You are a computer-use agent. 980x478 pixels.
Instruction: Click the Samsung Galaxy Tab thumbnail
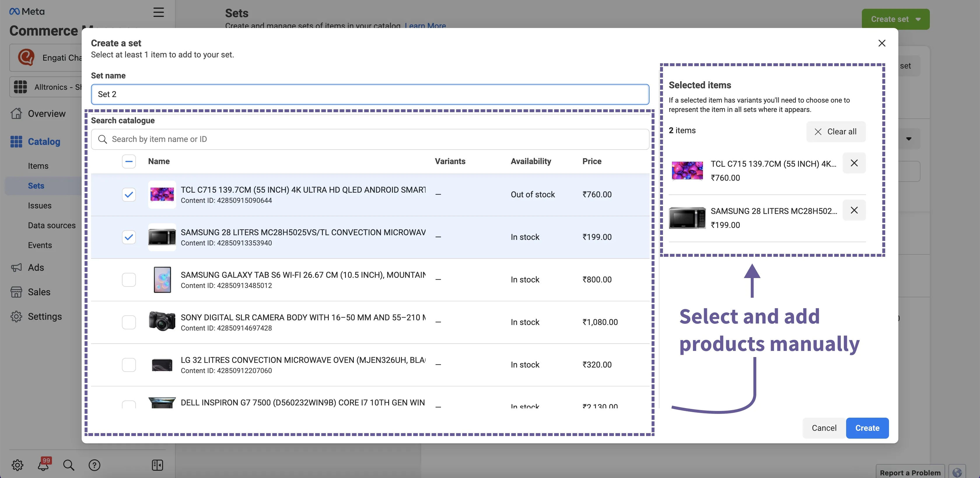(x=162, y=280)
